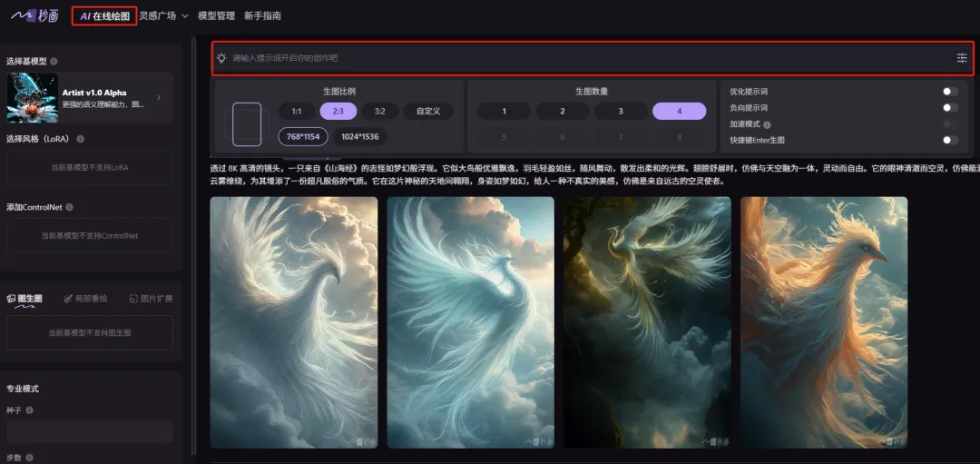
Task: Enable the 快捷键Enter生图 switch
Action: point(950,140)
